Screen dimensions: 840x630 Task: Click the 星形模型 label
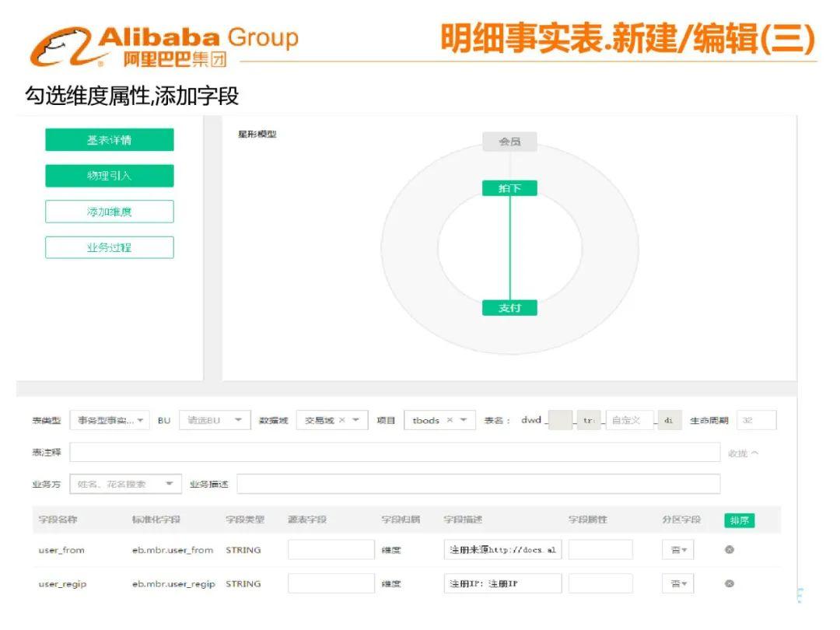[x=257, y=134]
